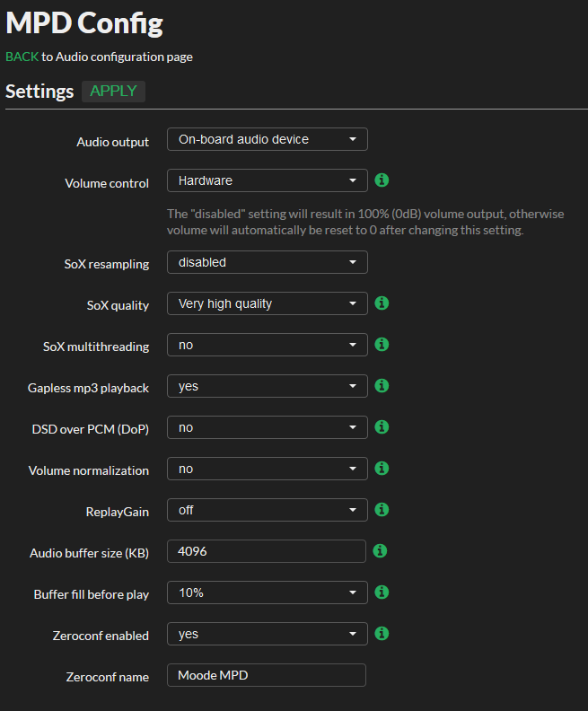Open the Audio output dropdown
The width and height of the screenshot is (588, 711).
[267, 139]
